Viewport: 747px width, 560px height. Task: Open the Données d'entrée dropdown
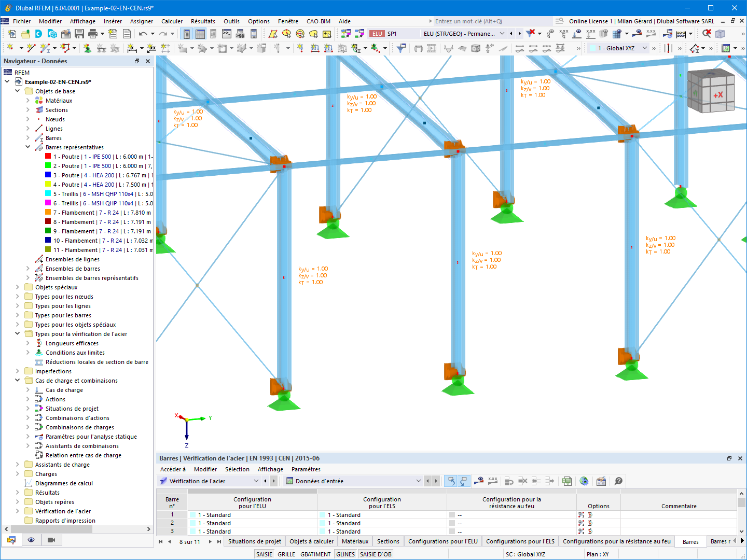point(419,481)
